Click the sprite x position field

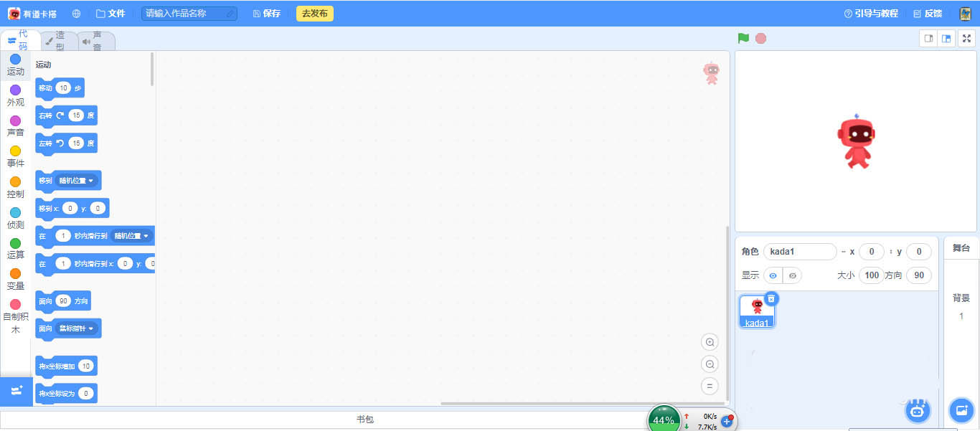pos(872,252)
